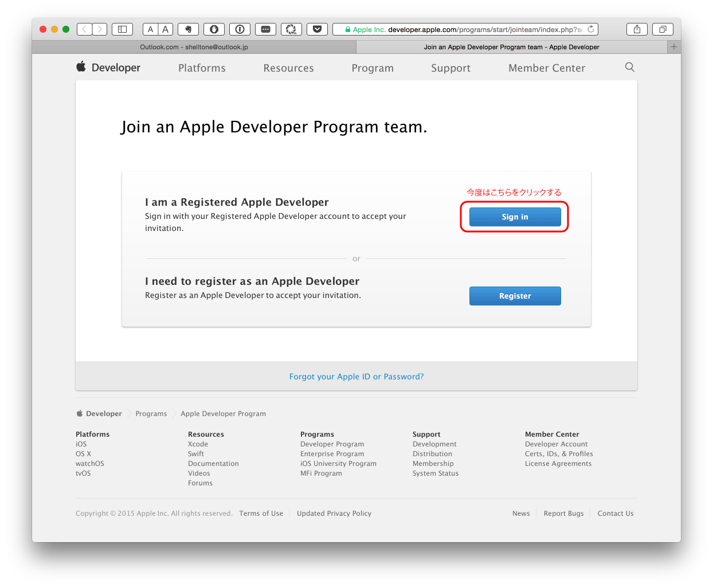The height and width of the screenshot is (588, 713).
Task: Open Certs, IDs, & Profiles link
Action: pos(559,454)
